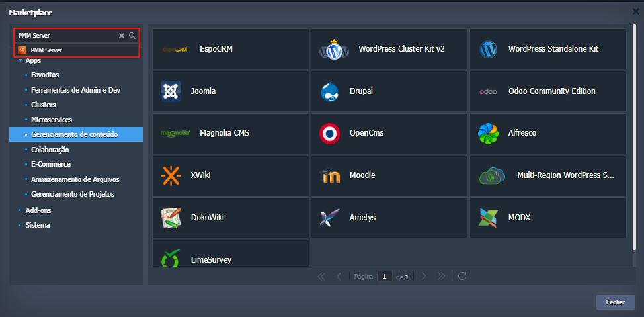Click the Drupal droplet icon
This screenshot has width=644, height=317.
pyautogui.click(x=329, y=91)
